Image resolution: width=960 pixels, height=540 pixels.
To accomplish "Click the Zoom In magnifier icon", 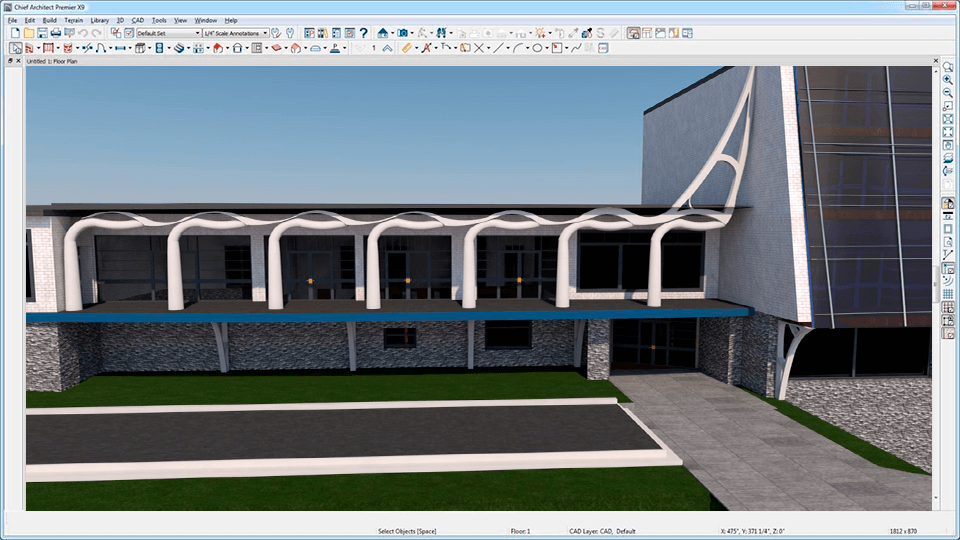I will 948,80.
